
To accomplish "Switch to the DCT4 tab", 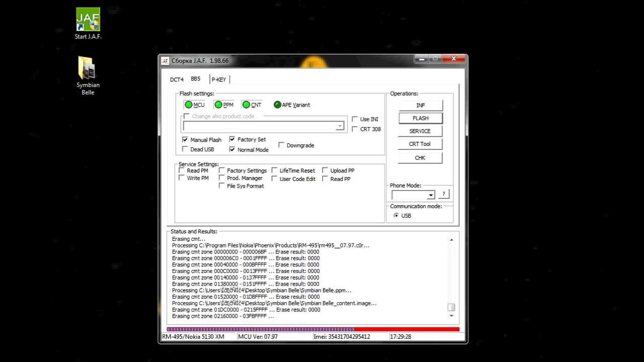I will (177, 79).
